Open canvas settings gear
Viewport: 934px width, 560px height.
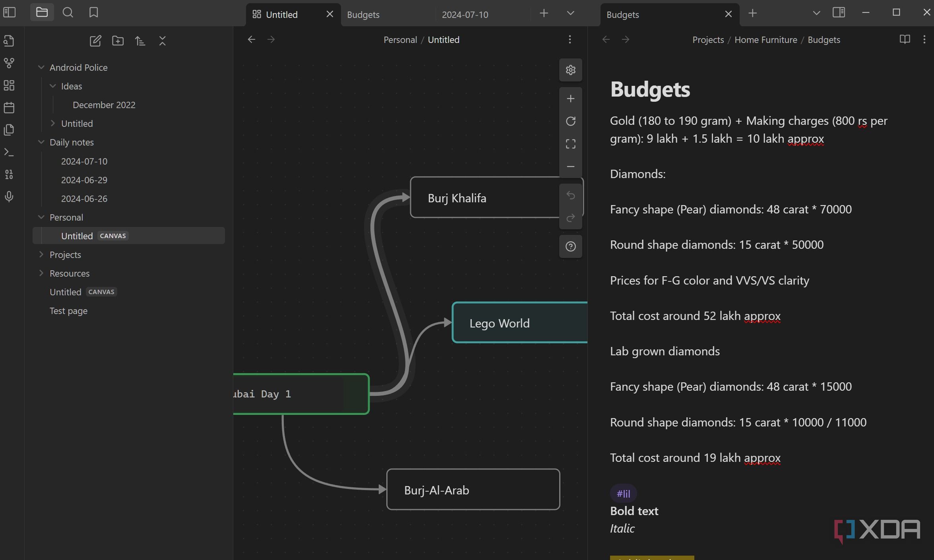[571, 70]
